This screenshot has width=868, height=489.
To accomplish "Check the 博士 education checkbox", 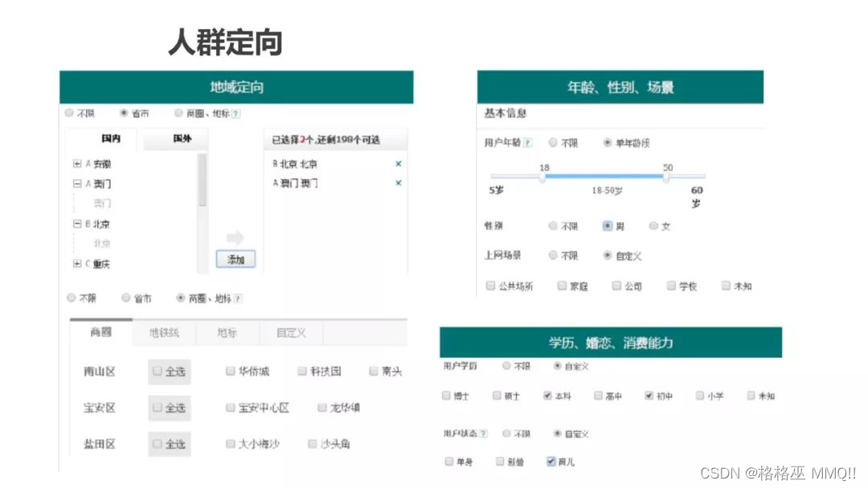I will point(446,396).
